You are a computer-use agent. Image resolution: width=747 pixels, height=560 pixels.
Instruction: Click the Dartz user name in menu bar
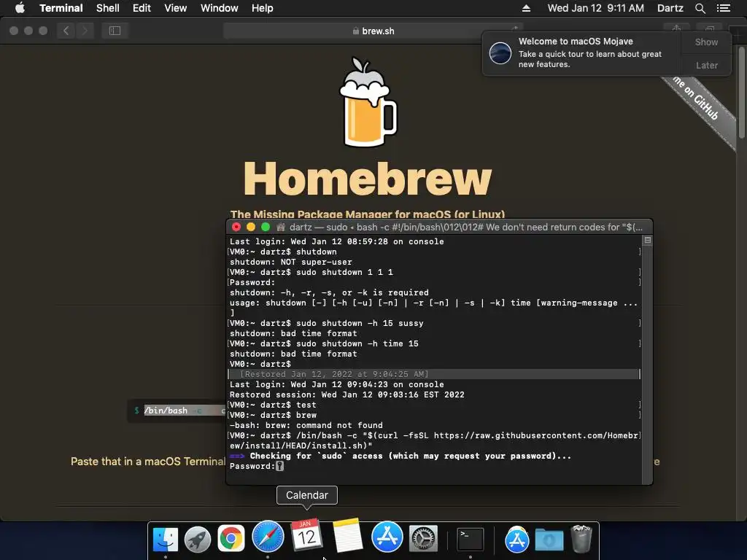tap(670, 8)
